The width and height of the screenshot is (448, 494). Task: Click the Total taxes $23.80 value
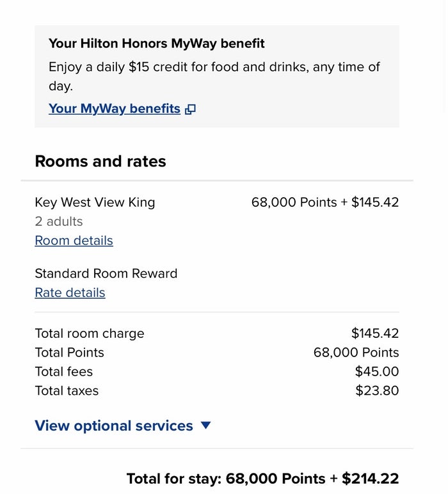pos(377,391)
